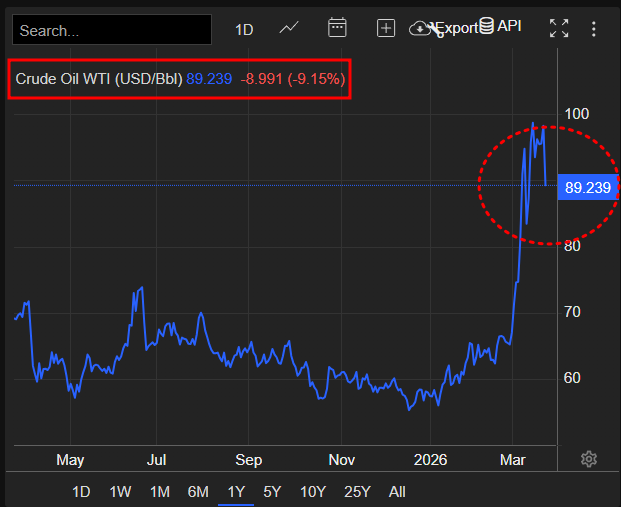
Task: Choose the 1Y time range tab
Action: (x=236, y=492)
